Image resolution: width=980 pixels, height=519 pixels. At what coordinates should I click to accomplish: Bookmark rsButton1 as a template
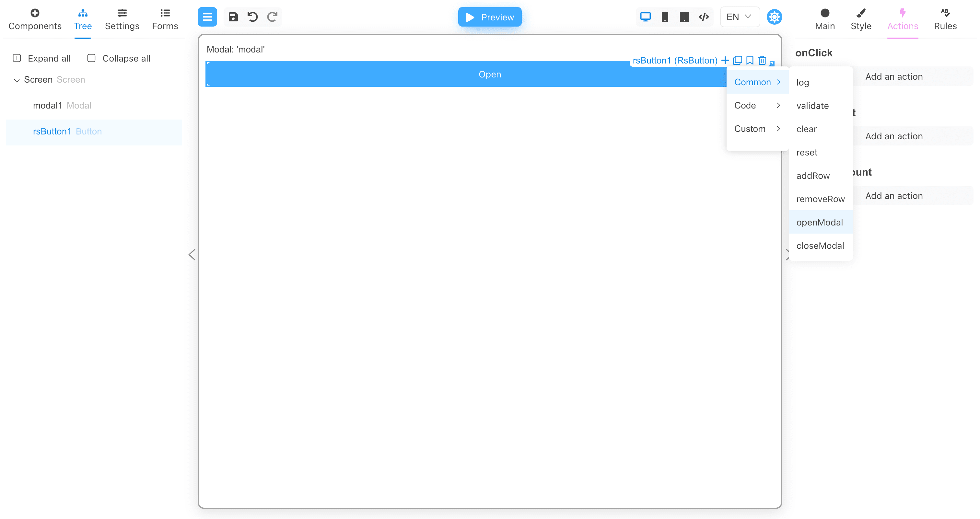pos(750,60)
